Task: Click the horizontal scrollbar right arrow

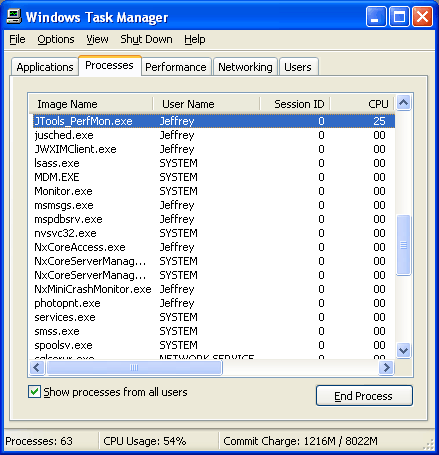Action: (387, 368)
